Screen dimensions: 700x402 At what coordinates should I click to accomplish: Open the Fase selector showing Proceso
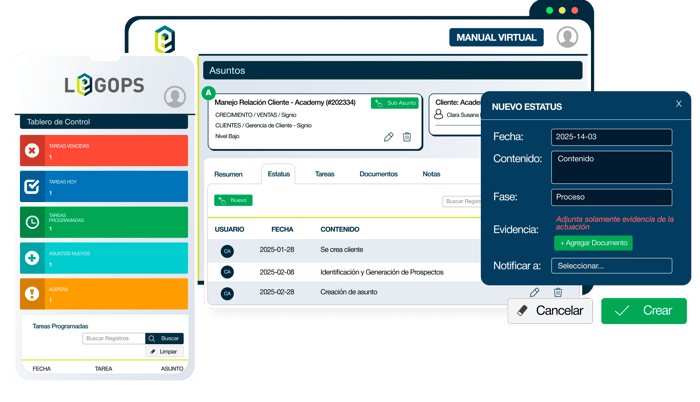pyautogui.click(x=611, y=198)
